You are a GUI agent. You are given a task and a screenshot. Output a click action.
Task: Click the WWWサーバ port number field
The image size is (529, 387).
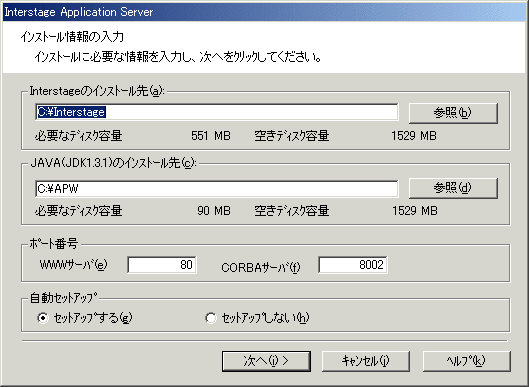coord(162,265)
